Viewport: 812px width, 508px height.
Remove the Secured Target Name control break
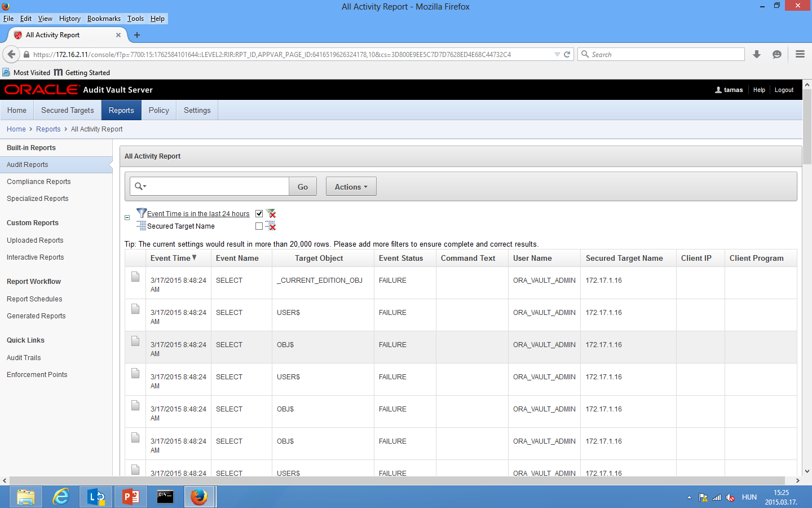[271, 226]
